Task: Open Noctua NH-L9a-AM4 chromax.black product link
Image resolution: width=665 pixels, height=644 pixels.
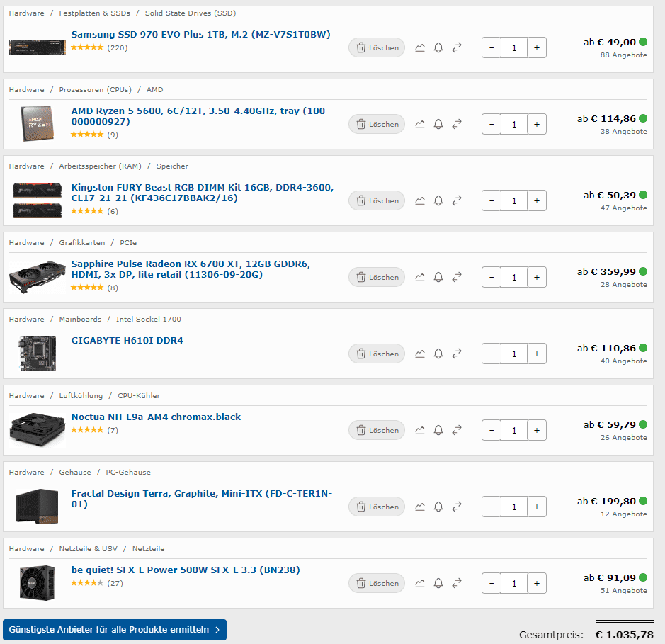Action: point(156,417)
